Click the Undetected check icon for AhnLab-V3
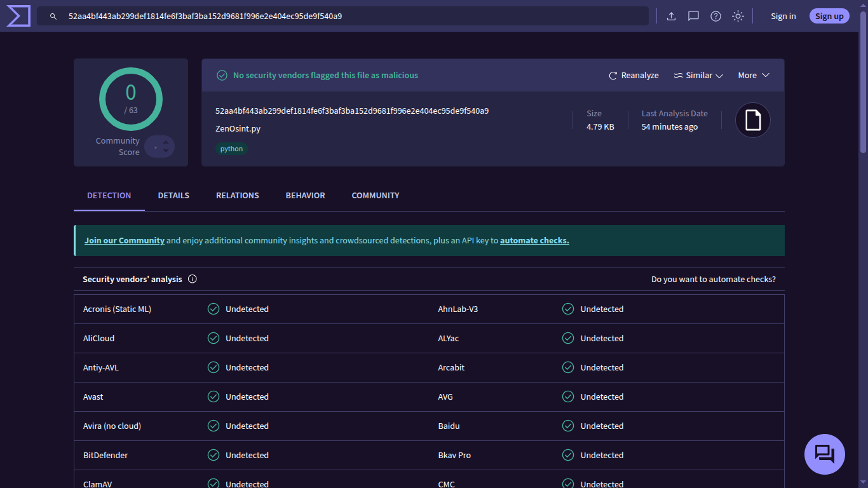Image resolution: width=868 pixels, height=488 pixels. point(568,309)
